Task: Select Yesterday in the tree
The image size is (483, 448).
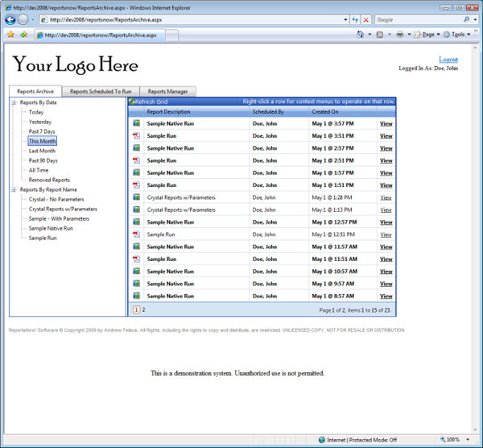Action: [x=40, y=122]
